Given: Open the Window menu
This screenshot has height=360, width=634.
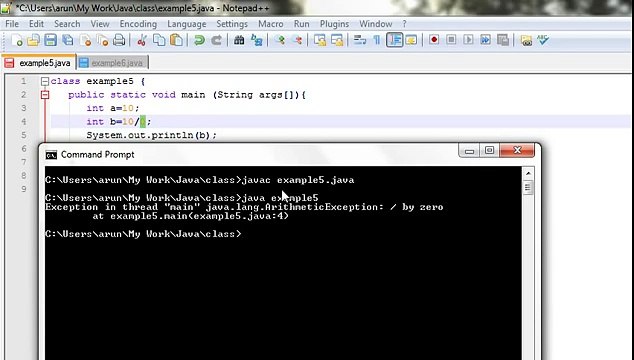Looking at the screenshot, I should (x=376, y=24).
